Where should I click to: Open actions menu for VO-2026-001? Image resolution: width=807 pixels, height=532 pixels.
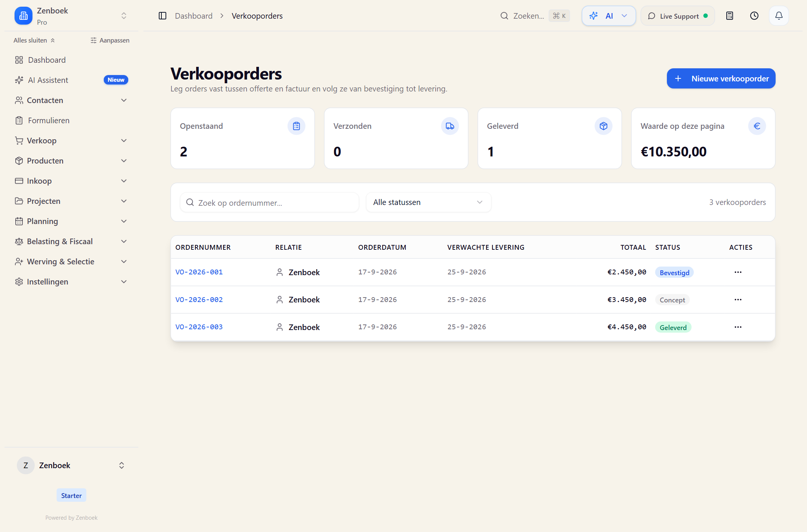tap(738, 272)
